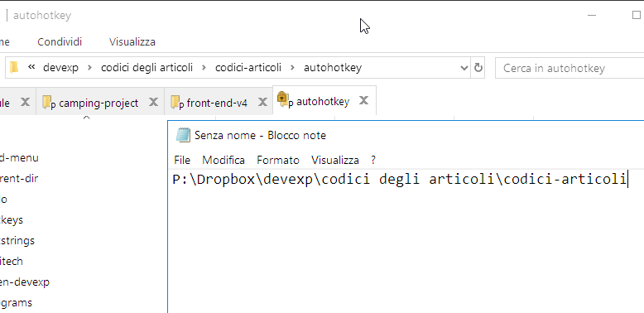Open the Condividi ribbon tab
644x313 pixels.
click(60, 42)
